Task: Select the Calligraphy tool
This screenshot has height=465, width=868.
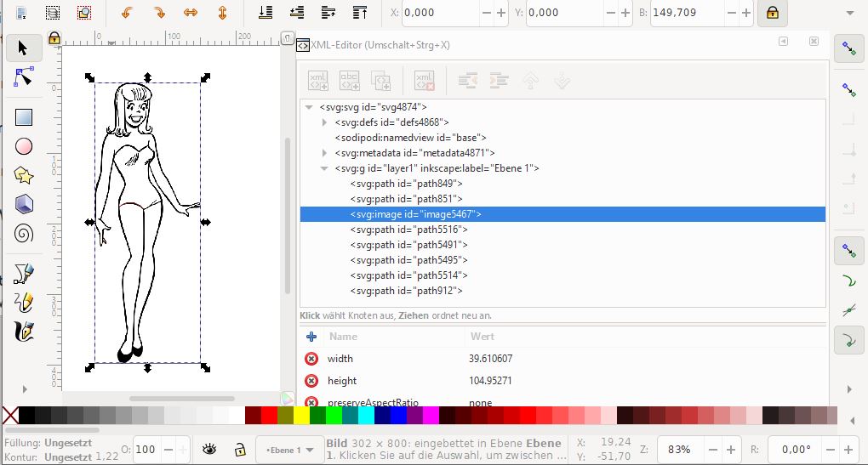Action: [x=24, y=331]
